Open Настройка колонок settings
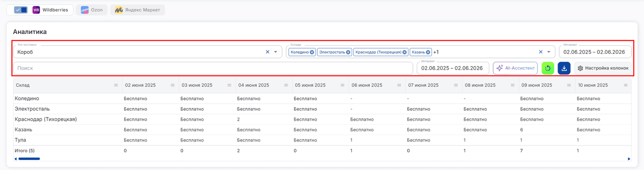The width and height of the screenshot is (644, 170). [x=602, y=68]
